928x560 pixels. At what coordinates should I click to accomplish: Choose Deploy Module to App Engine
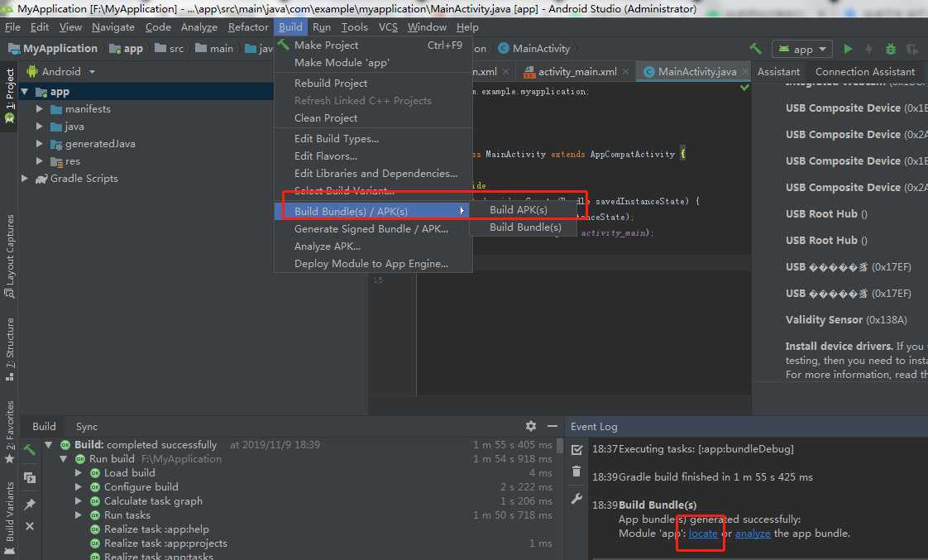tap(374, 264)
